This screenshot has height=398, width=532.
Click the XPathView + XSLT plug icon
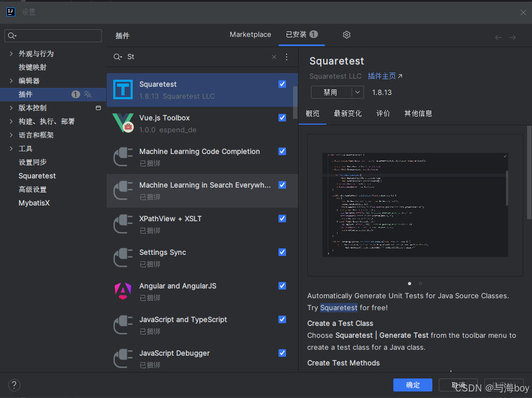[123, 224]
